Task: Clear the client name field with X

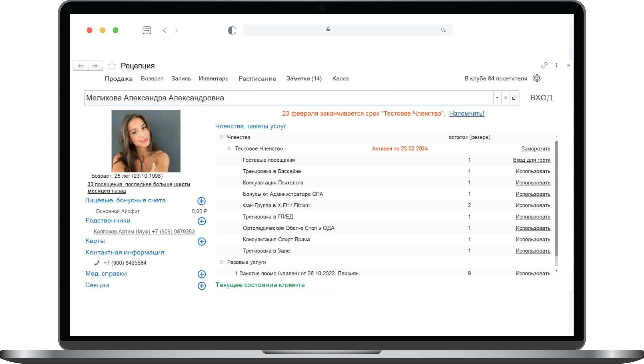Action: tap(506, 98)
